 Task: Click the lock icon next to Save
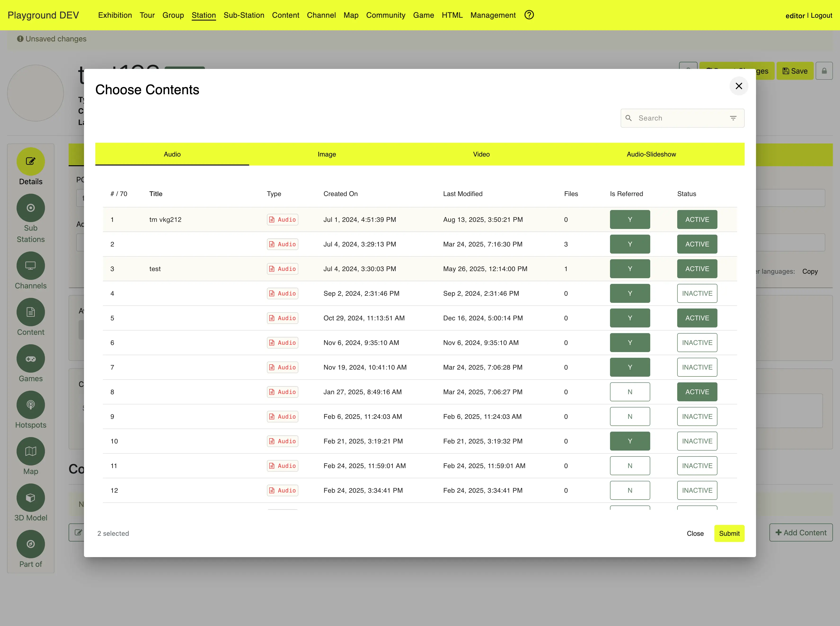point(824,71)
